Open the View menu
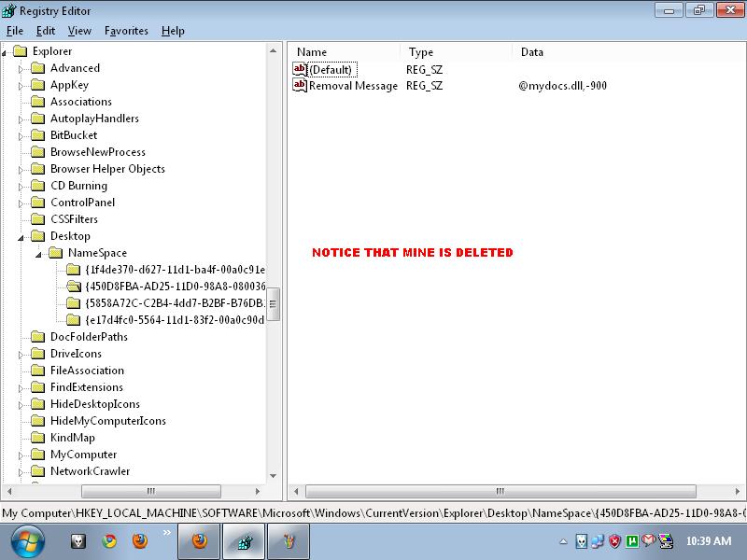Viewport: 747px width, 560px height. pyautogui.click(x=79, y=31)
